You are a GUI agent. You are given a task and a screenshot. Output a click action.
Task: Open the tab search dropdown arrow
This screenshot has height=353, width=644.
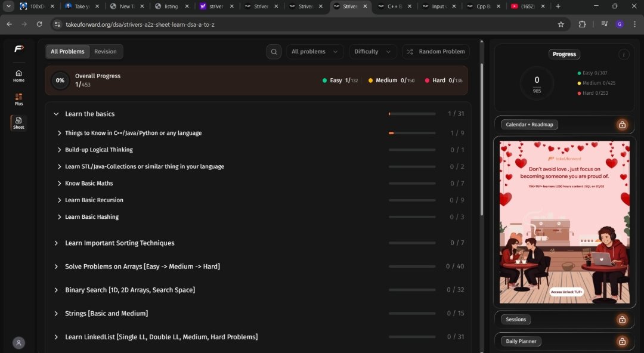(x=8, y=6)
